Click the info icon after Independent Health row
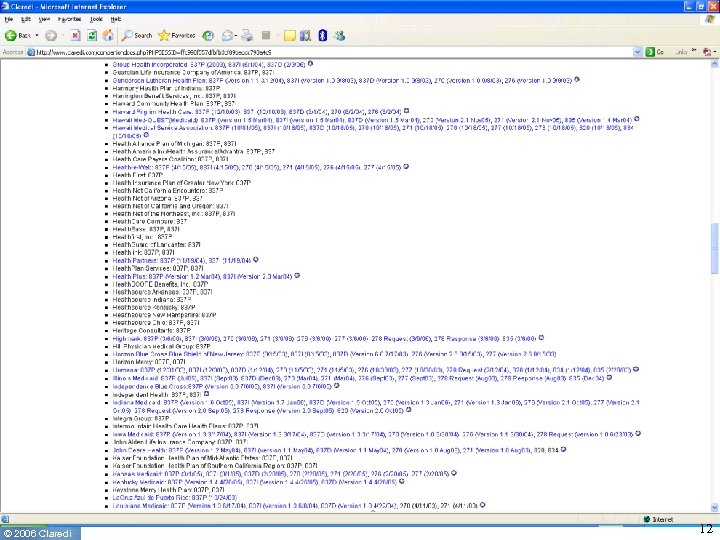Viewport: 720px width, 540px height. 207,394
